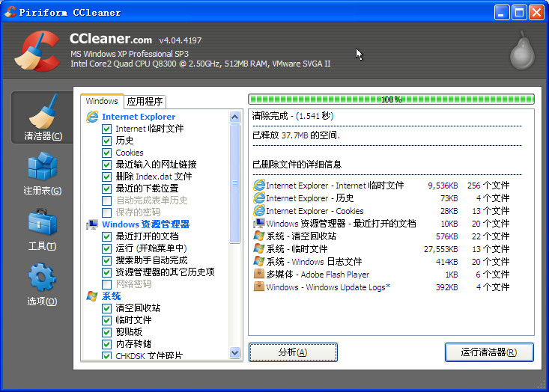Select result text 'Internet Explorer - Internet 临时文件'
The image size is (549, 392).
click(x=335, y=186)
